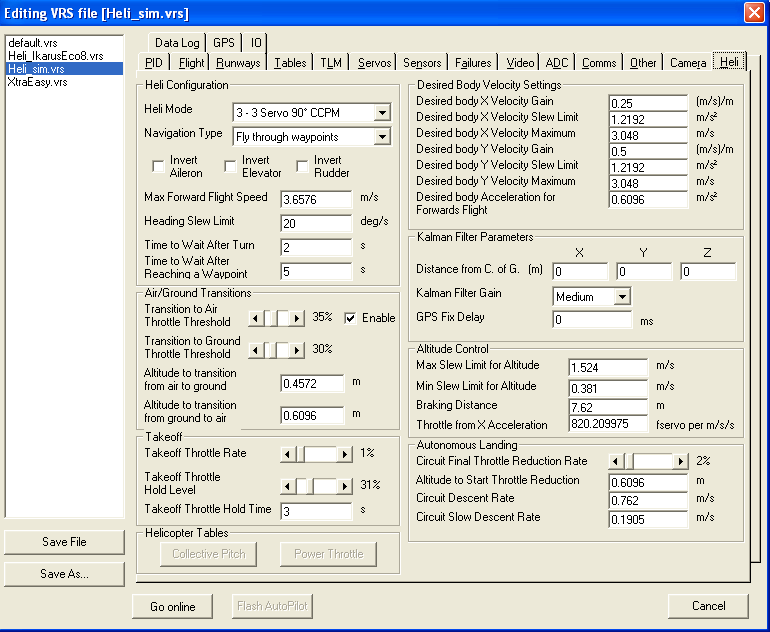Switch to the Sensors tab
770x632 pixels.
[x=422, y=63]
